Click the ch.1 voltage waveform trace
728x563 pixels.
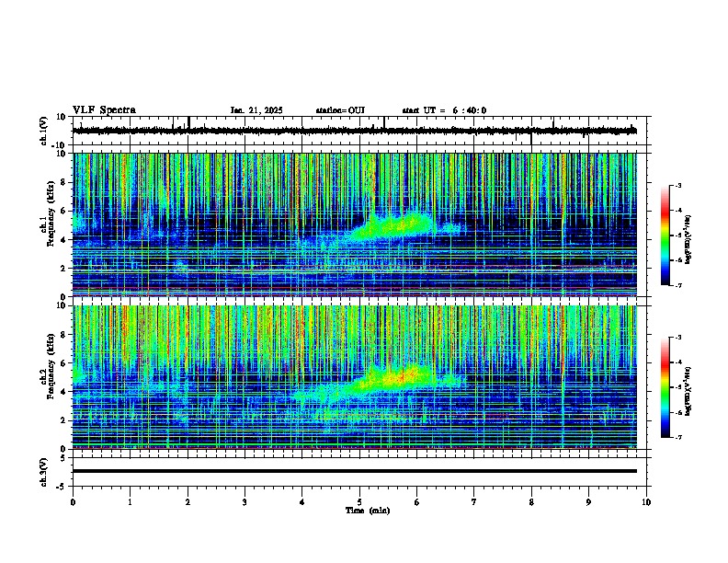355,131
